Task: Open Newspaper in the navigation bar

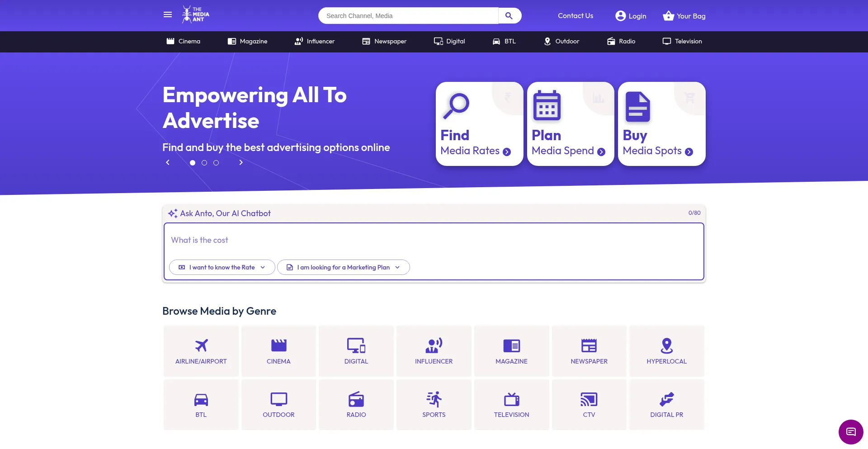Action: click(x=384, y=41)
